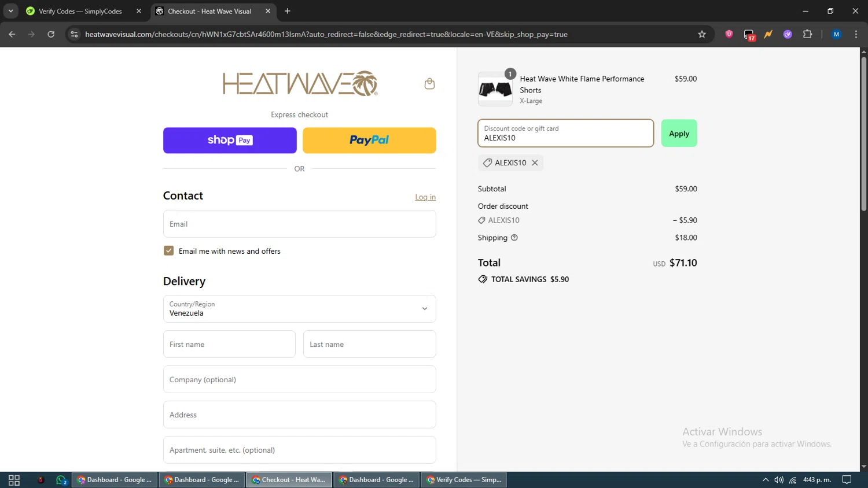
Task: Pay with PayPal button
Action: (x=369, y=141)
